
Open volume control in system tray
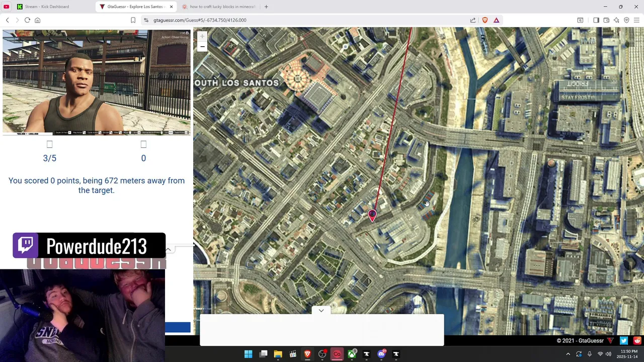click(x=608, y=354)
